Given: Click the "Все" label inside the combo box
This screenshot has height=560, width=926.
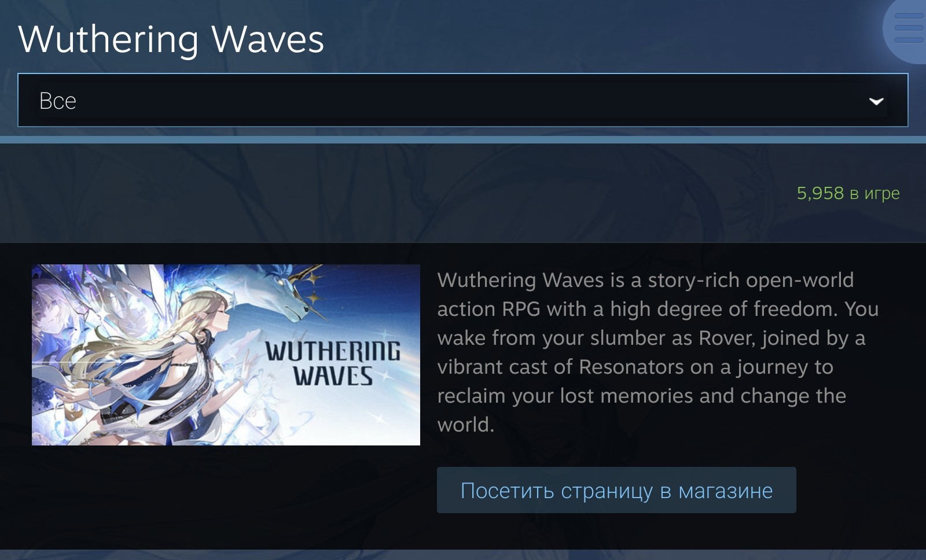Looking at the screenshot, I should tap(58, 101).
